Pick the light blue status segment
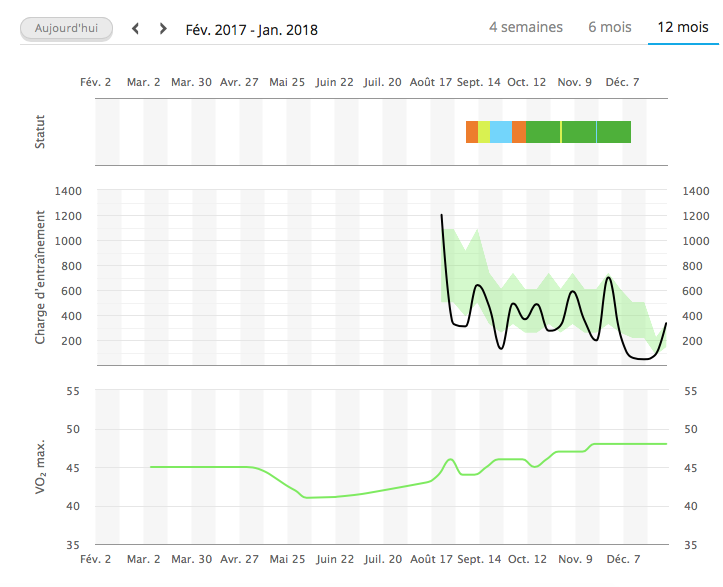Image resolution: width=723 pixels, height=587 pixels. coord(500,132)
